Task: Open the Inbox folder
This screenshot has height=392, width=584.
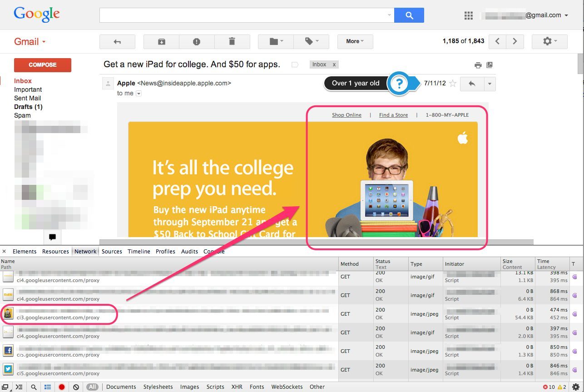Action: 23,81
